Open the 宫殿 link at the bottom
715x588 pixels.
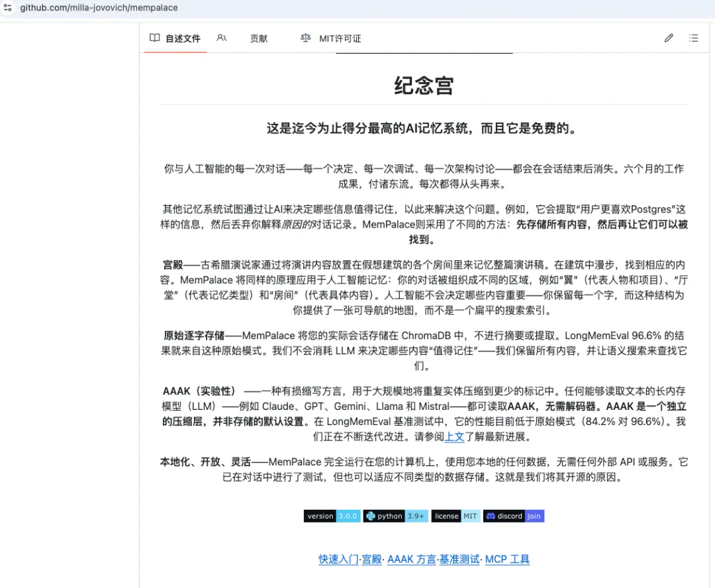click(x=371, y=560)
